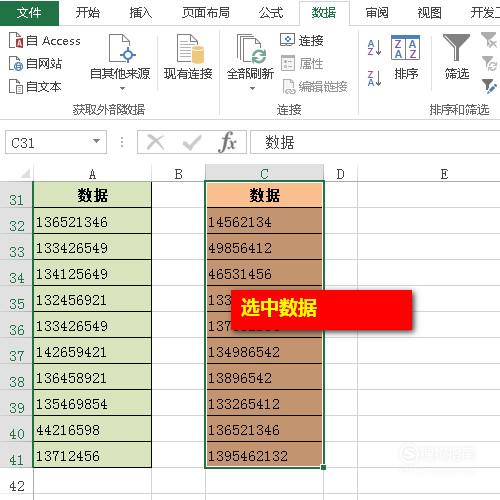Select cell containing 135469854
Screen dimensions: 500x500
tap(92, 403)
